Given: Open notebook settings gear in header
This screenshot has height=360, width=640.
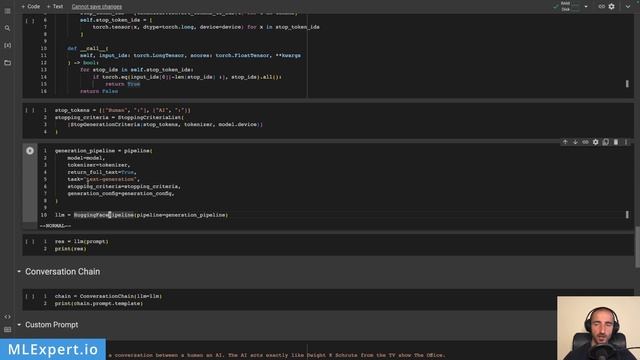Looking at the screenshot, I should point(611,7).
